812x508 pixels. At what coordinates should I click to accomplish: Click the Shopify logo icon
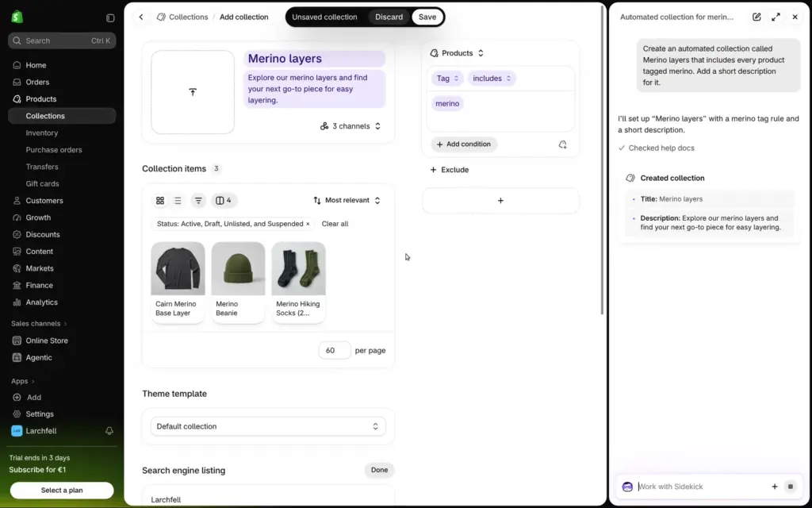click(x=17, y=17)
